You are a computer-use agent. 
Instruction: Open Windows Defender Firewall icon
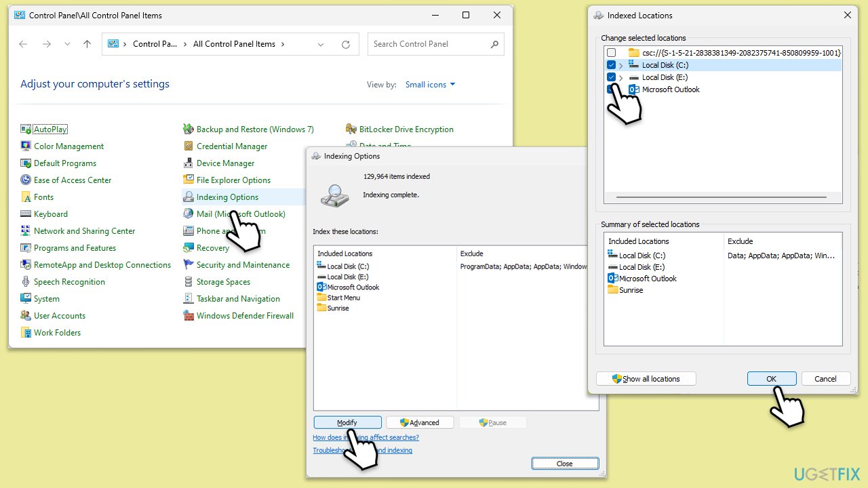pos(189,316)
